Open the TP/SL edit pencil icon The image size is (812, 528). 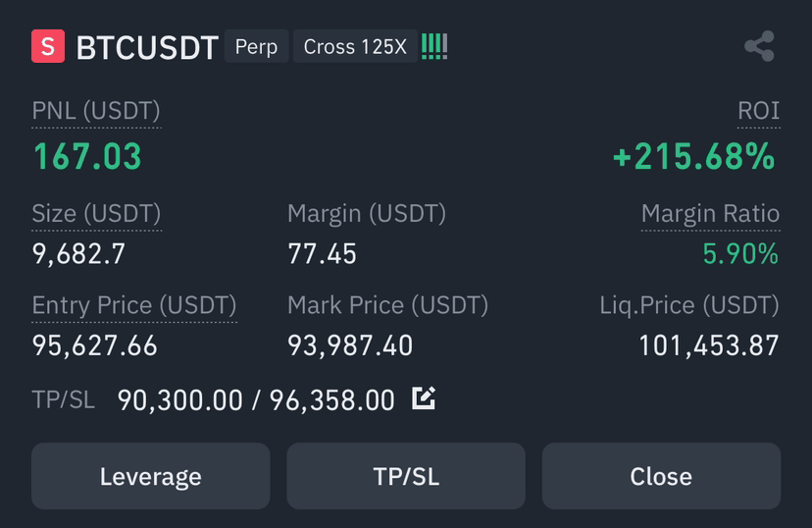[424, 398]
